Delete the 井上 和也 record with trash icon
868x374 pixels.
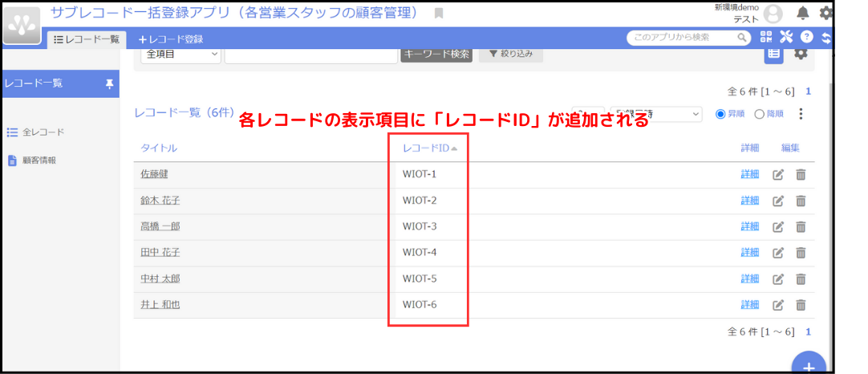(x=801, y=305)
